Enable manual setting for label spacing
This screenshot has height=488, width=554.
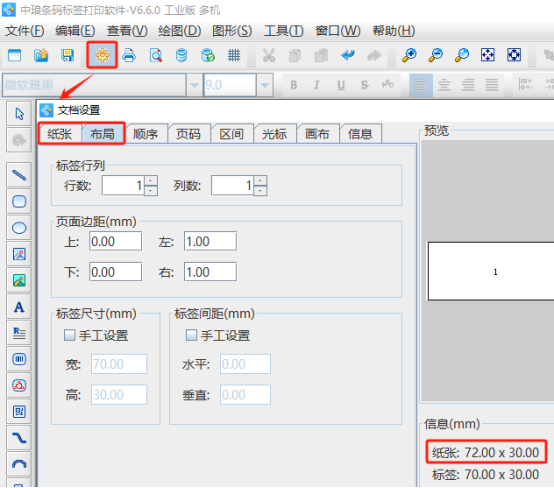point(191,335)
